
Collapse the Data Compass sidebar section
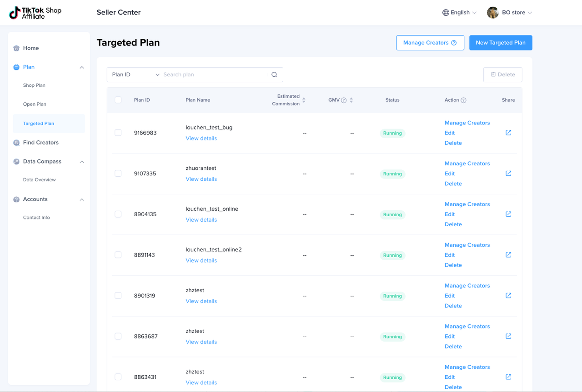[82, 162]
